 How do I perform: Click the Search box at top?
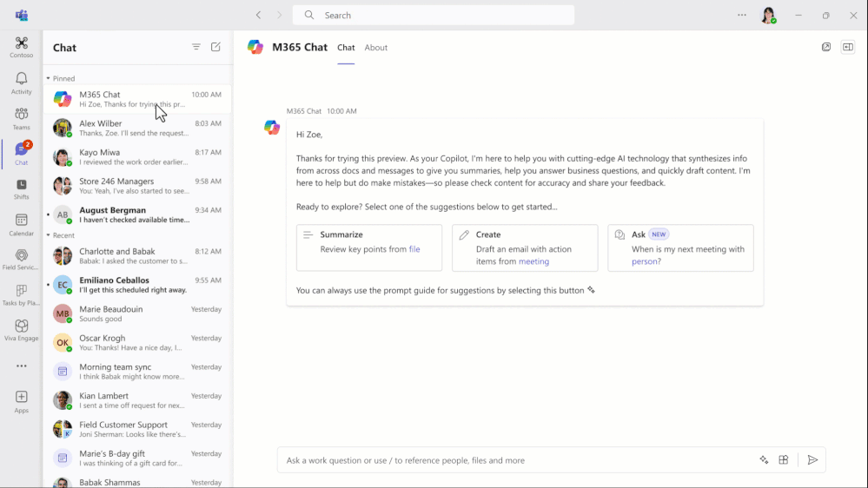434,15
